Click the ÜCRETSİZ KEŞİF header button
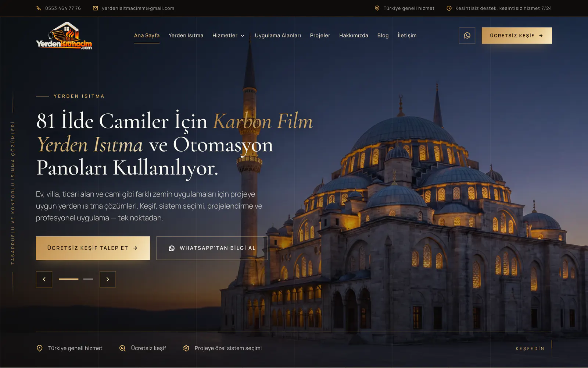Screen dimensions: 588x368 click(x=517, y=36)
